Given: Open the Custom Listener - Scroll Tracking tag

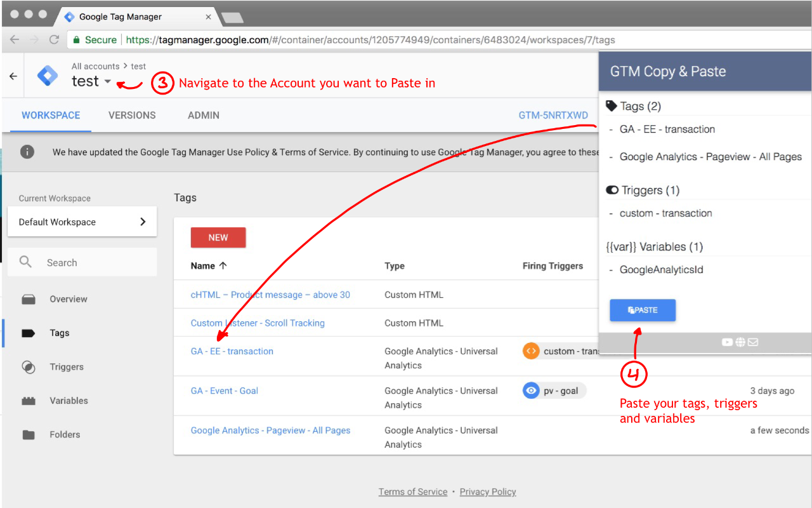Looking at the screenshot, I should tap(258, 323).
